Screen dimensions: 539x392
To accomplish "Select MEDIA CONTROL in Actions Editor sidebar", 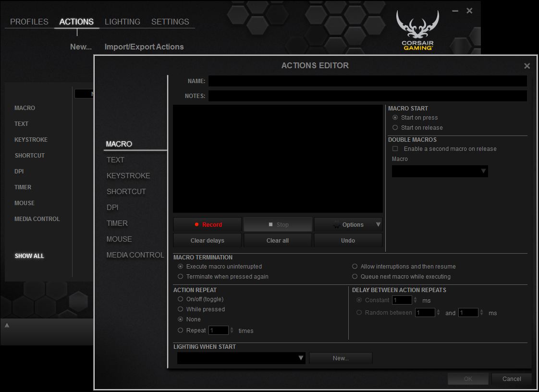I will coord(135,255).
